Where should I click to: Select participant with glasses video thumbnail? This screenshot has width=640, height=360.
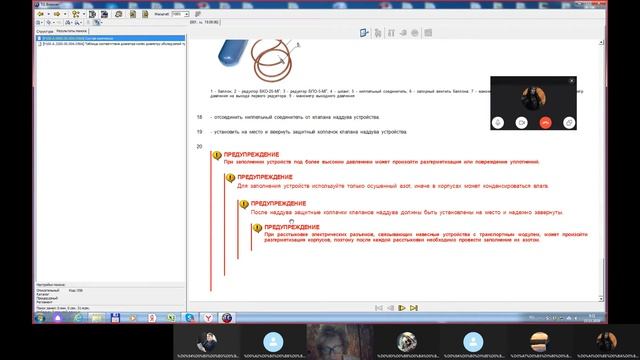(x=340, y=342)
